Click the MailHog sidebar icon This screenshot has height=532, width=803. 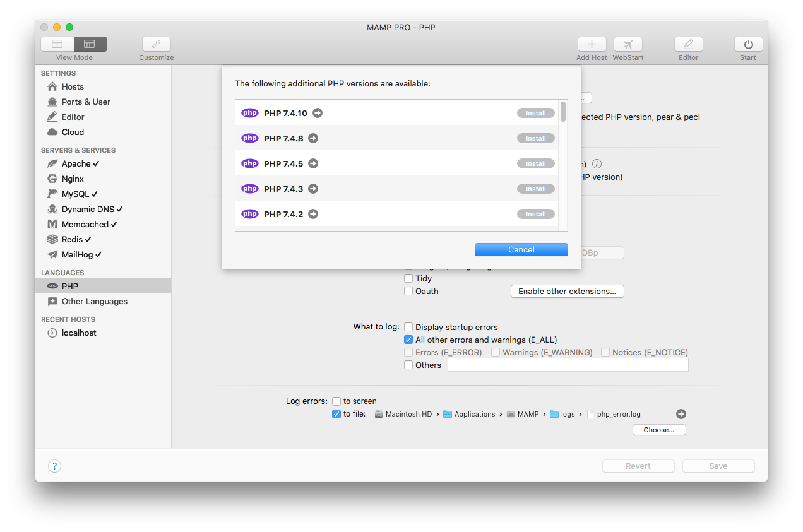(x=52, y=254)
